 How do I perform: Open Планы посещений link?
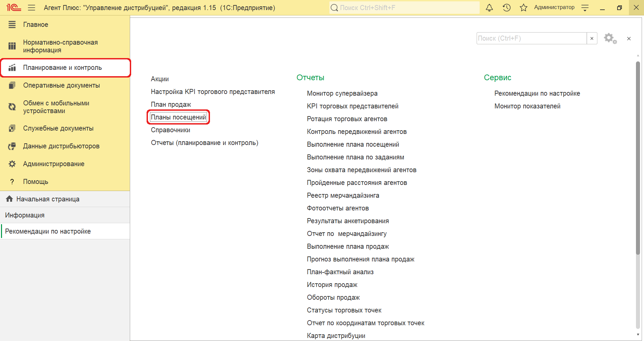[x=178, y=117]
